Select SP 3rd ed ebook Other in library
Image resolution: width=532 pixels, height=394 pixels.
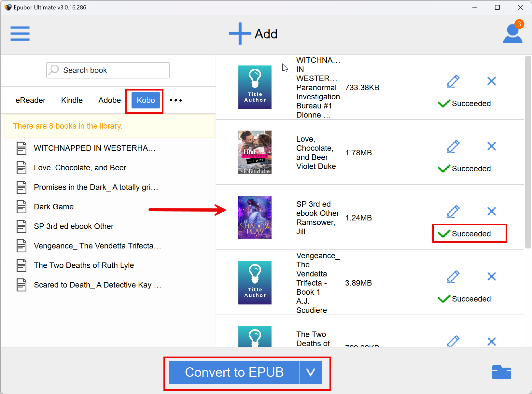[74, 226]
